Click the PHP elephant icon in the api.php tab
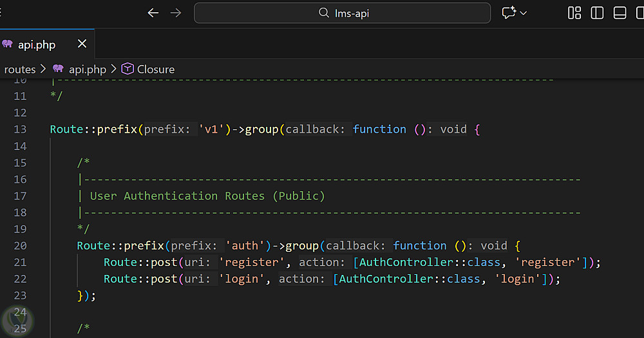Viewport: 644px width, 338px height. 8,44
